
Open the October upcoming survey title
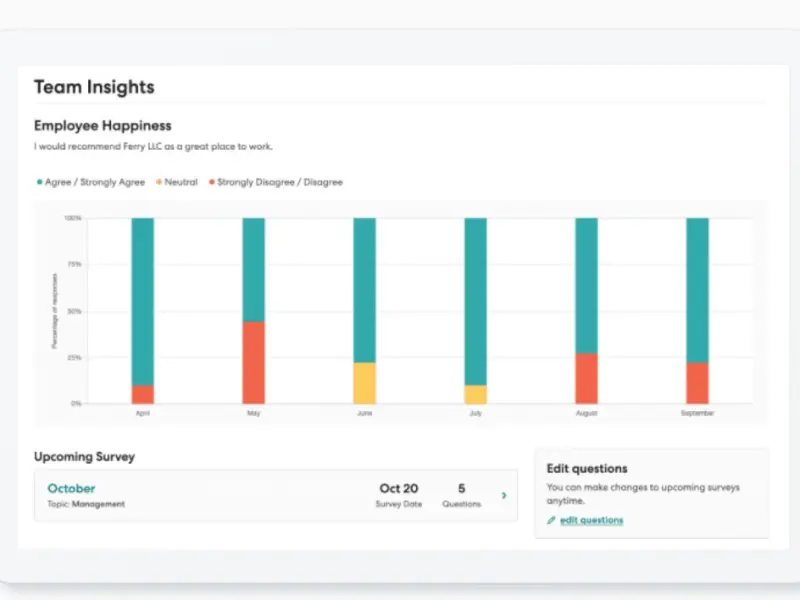72,489
